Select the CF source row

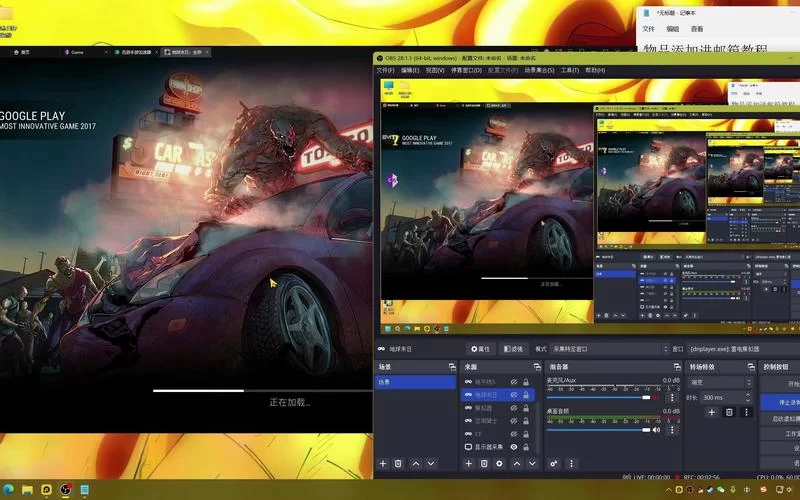tap(498, 434)
